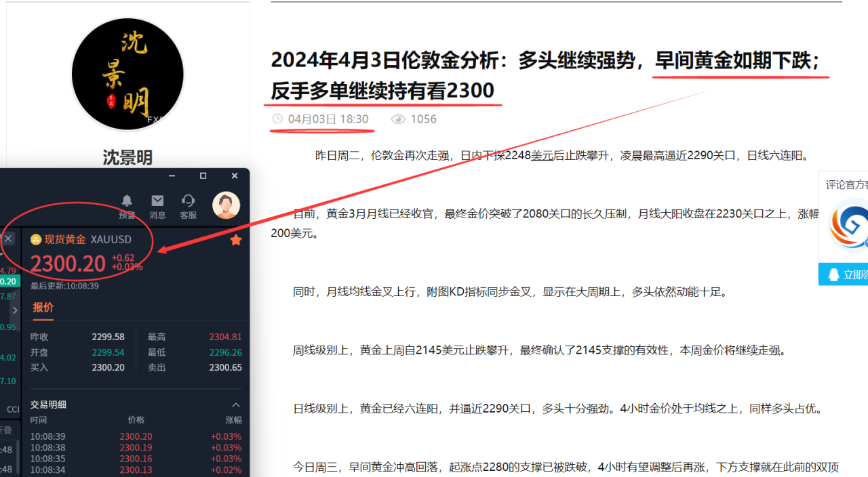Click the 开盘 value 2299.54
868x477 pixels.
108,352
